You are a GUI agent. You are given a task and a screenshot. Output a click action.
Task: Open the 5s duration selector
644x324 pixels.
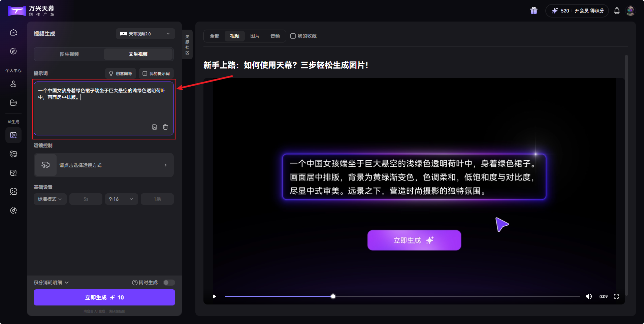click(86, 199)
